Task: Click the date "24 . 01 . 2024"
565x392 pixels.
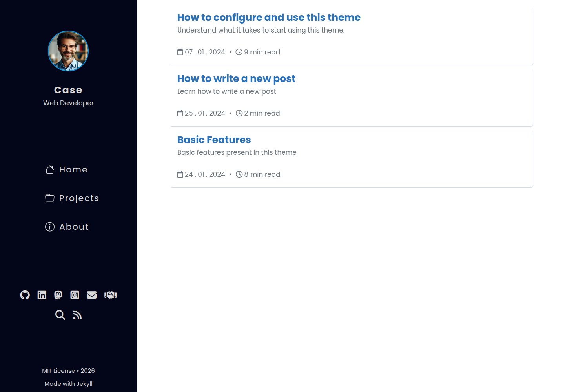Action: [205, 174]
